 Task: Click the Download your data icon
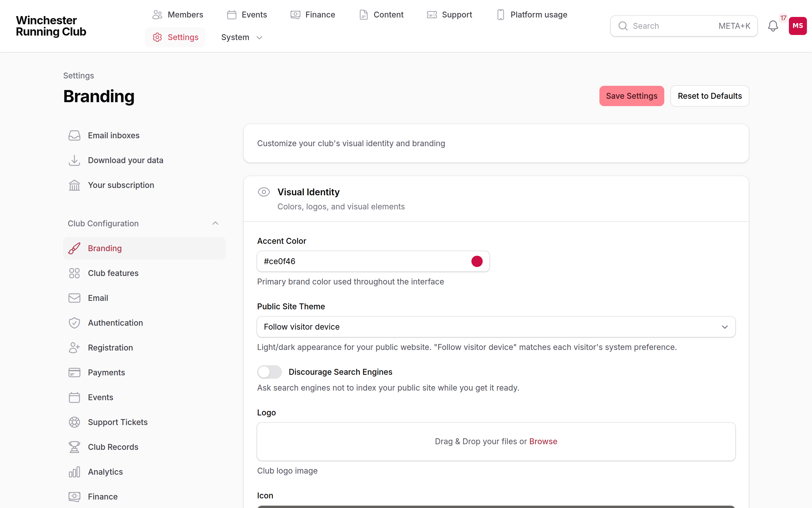(74, 160)
